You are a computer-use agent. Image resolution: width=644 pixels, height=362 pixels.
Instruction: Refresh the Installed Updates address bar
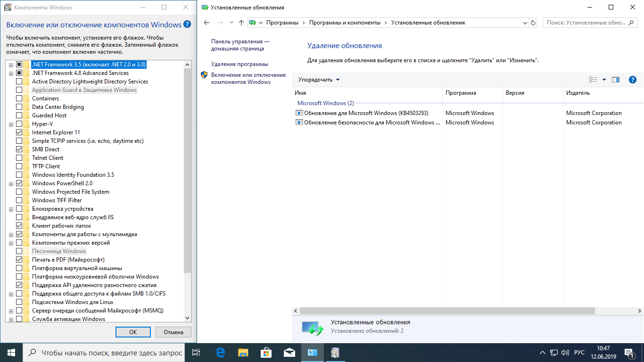[x=533, y=23]
